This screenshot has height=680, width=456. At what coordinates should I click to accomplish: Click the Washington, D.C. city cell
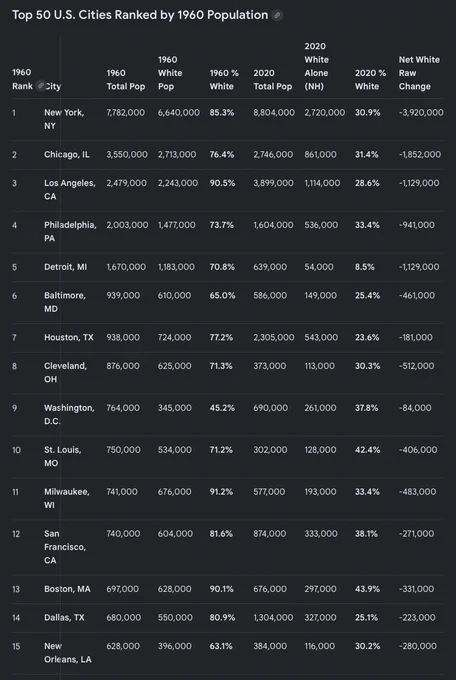[x=69, y=414]
